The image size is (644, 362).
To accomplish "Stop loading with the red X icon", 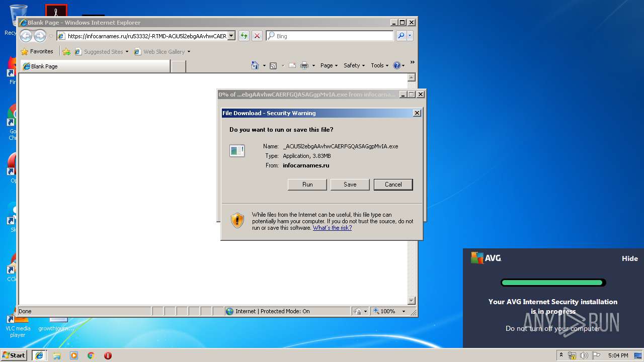I will pos(257,36).
